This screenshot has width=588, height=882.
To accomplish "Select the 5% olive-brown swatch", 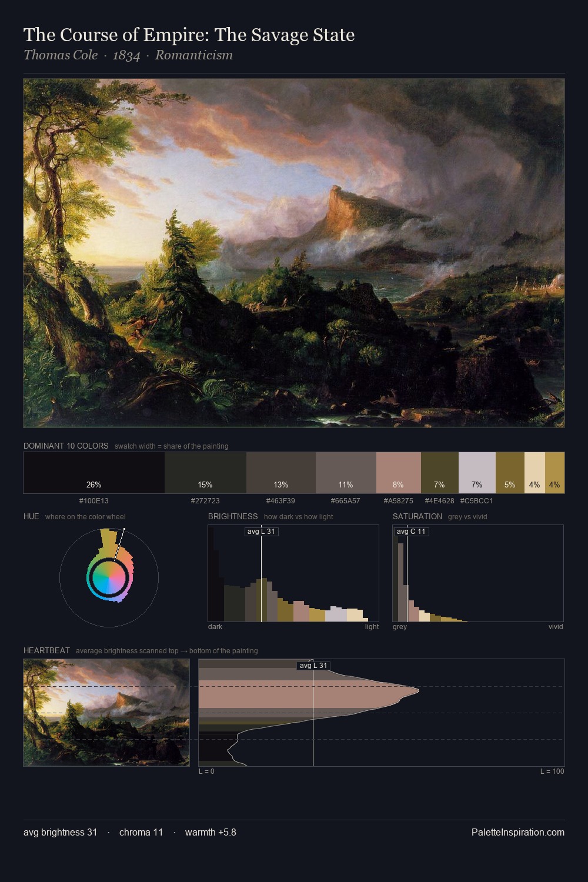I will pyautogui.click(x=510, y=473).
